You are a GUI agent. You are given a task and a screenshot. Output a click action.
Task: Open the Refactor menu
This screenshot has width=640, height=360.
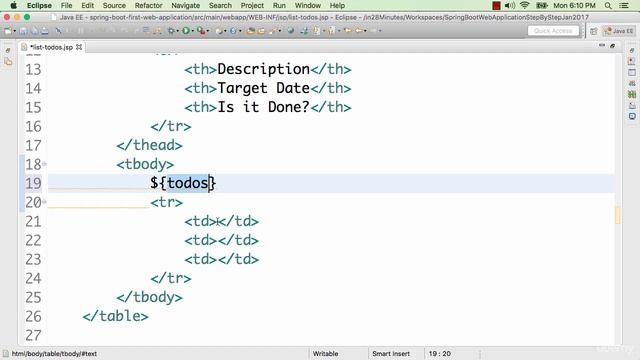(149, 5)
